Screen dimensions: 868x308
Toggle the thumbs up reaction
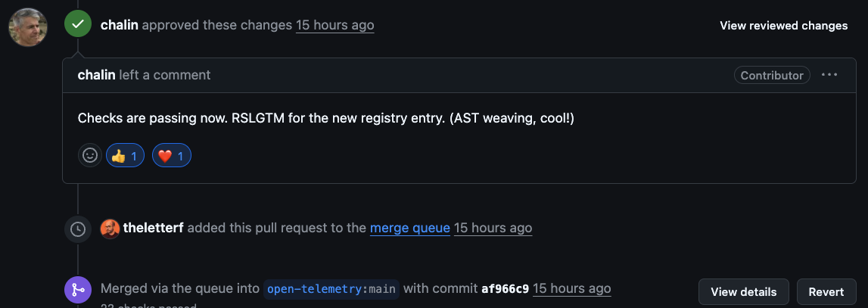[x=125, y=156]
